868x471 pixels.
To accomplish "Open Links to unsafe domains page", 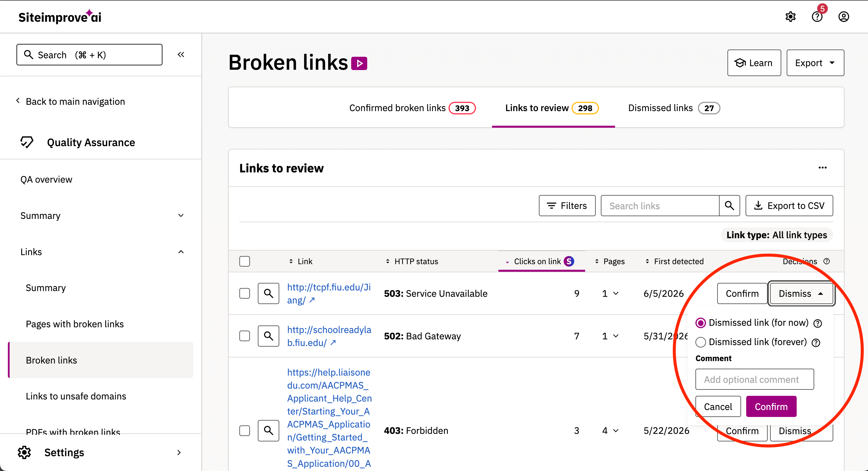I will click(x=76, y=396).
